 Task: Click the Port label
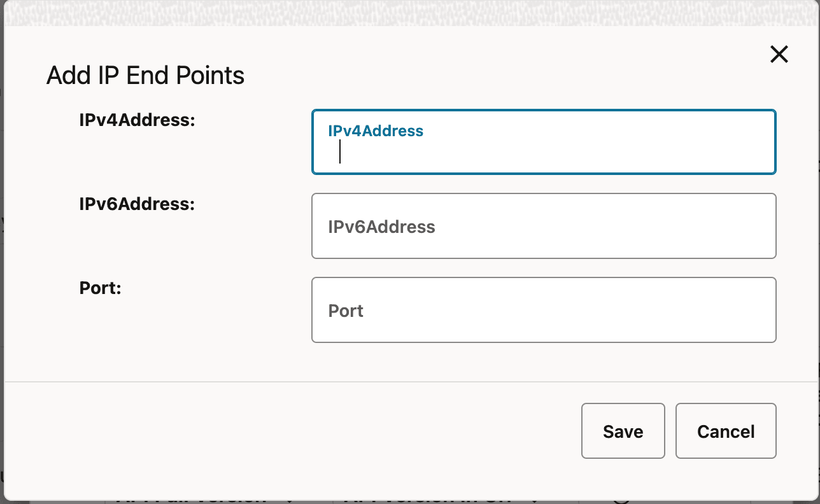coord(99,288)
